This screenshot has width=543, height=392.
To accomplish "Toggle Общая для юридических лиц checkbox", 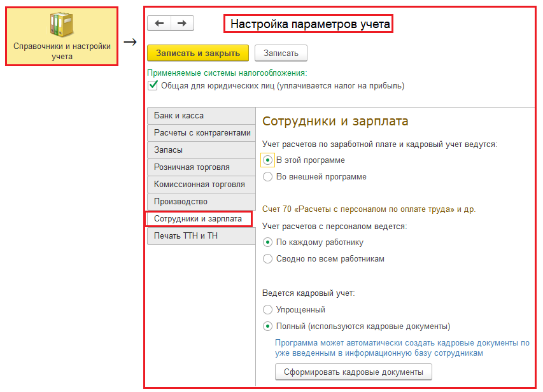I will tap(153, 85).
